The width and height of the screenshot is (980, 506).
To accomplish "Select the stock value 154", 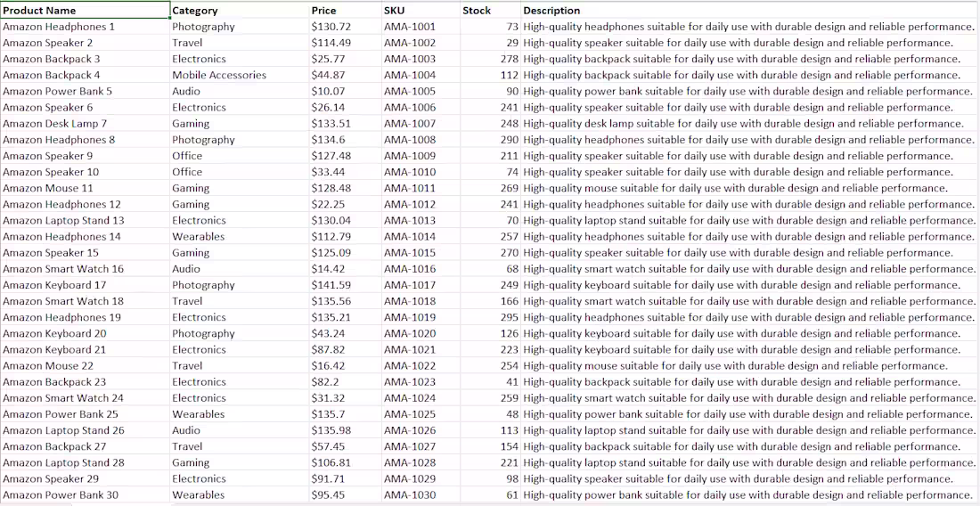I will [491, 446].
